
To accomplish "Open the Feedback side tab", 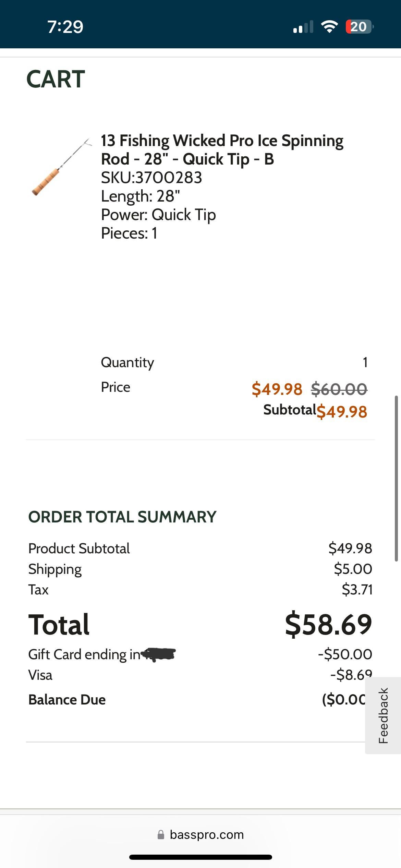I will (x=383, y=715).
